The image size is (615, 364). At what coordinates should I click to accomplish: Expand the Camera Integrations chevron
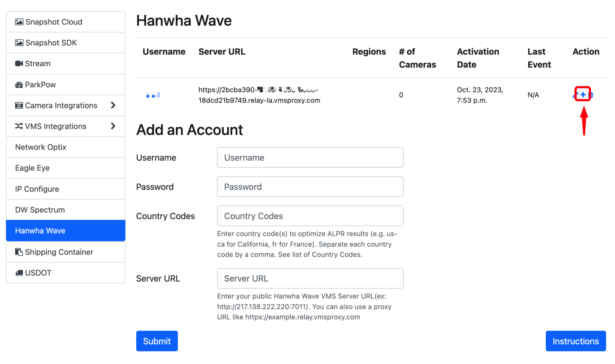click(x=113, y=105)
